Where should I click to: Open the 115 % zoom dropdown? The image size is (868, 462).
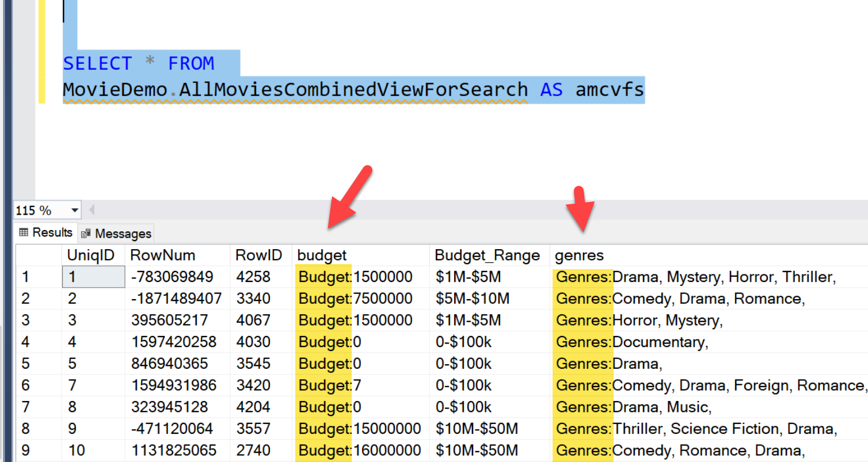pos(75,210)
